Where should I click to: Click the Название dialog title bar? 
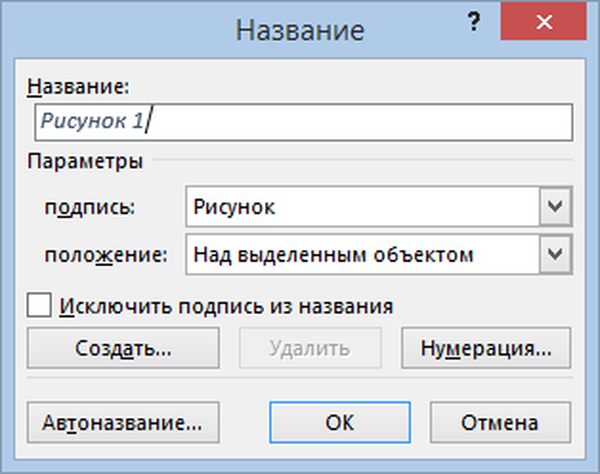coord(300,30)
